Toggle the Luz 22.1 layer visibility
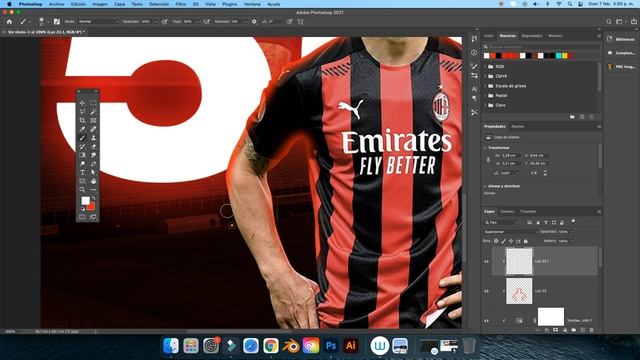 486,261
